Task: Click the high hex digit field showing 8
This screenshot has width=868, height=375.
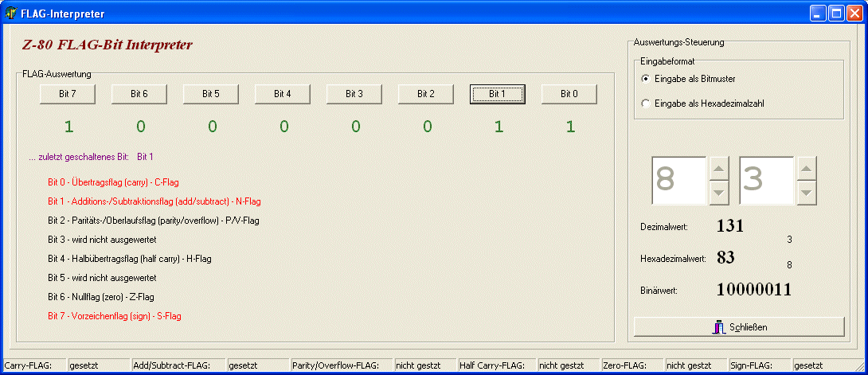Action: pyautogui.click(x=680, y=181)
